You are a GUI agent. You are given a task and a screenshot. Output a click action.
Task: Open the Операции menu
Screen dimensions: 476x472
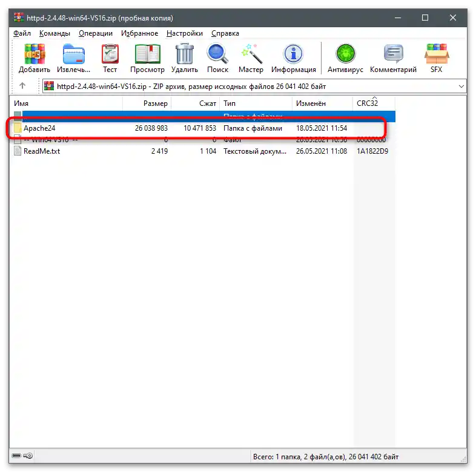click(x=96, y=33)
